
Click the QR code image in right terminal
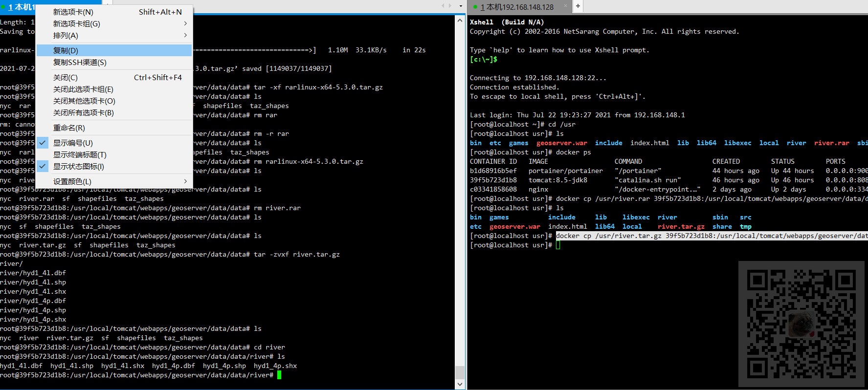click(801, 325)
